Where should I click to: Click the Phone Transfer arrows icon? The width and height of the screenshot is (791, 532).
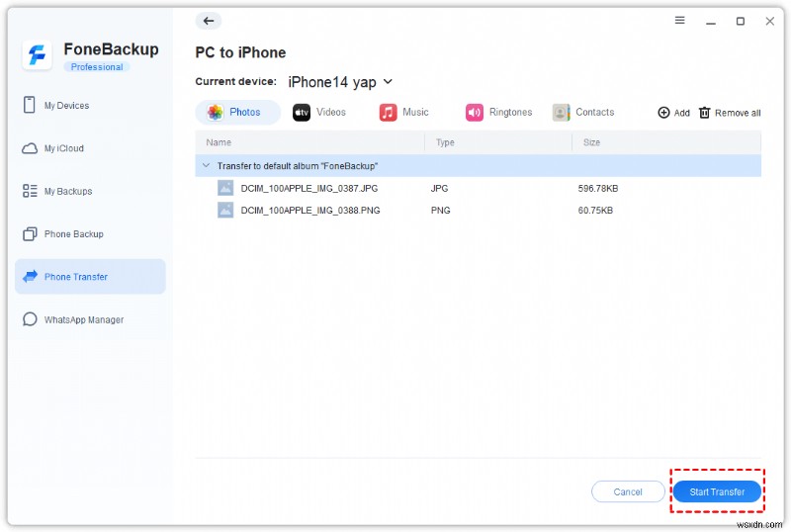[31, 276]
